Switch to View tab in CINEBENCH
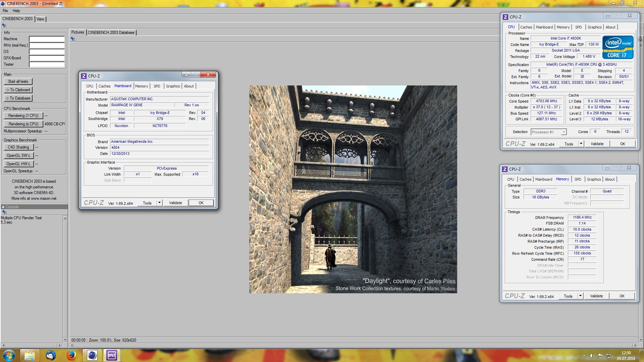This screenshot has width=644, height=362. 40,19
